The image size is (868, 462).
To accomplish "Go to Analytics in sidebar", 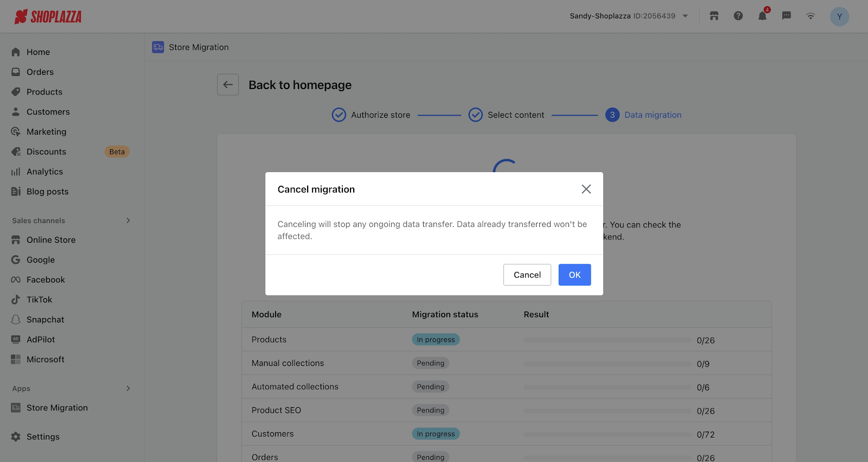I will click(44, 172).
